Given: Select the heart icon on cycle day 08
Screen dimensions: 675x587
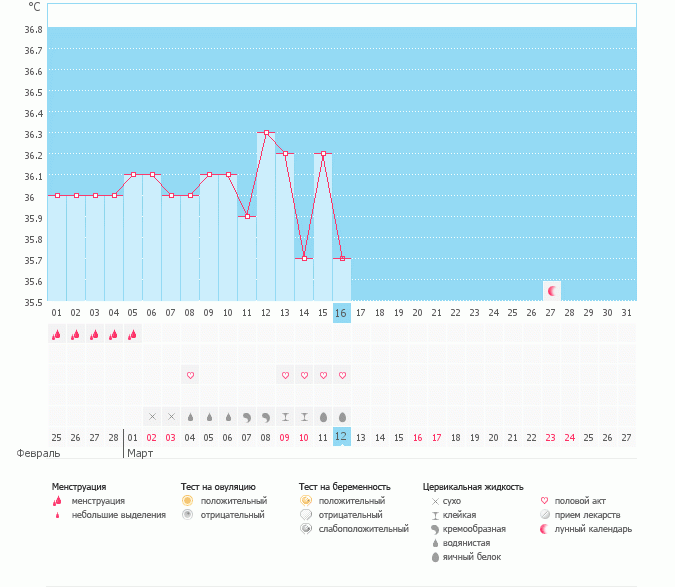Looking at the screenshot, I should point(190,375).
